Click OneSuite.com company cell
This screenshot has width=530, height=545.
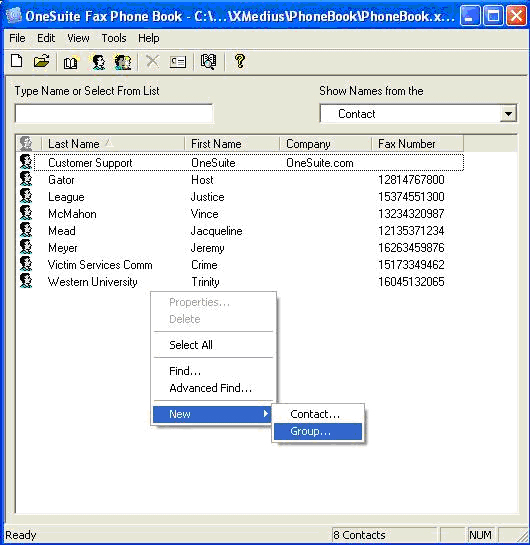(x=319, y=163)
